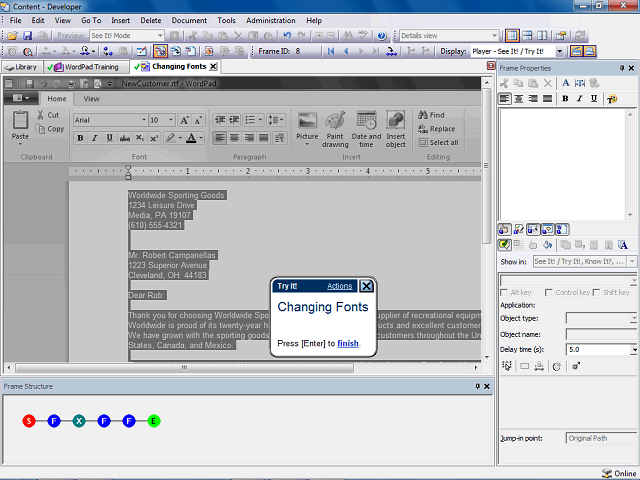Click the Underline icon in Frame Properties
The image size is (640, 480).
594,99
